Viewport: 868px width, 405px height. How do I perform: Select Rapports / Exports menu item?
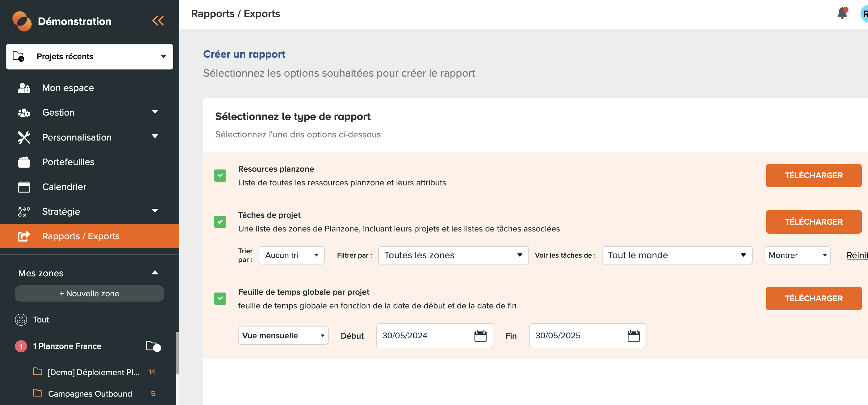click(x=89, y=236)
